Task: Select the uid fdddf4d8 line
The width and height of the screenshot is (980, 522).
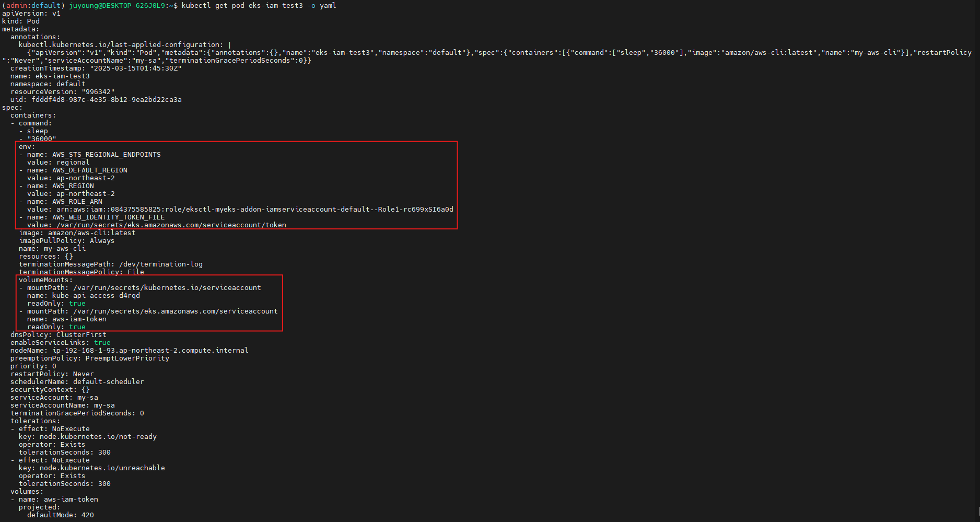Action: pyautogui.click(x=96, y=100)
